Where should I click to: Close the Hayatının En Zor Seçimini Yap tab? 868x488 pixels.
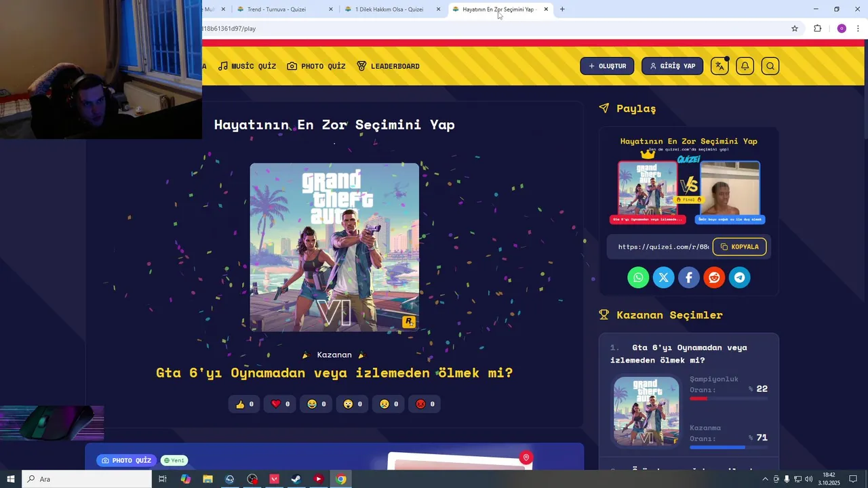pyautogui.click(x=546, y=9)
